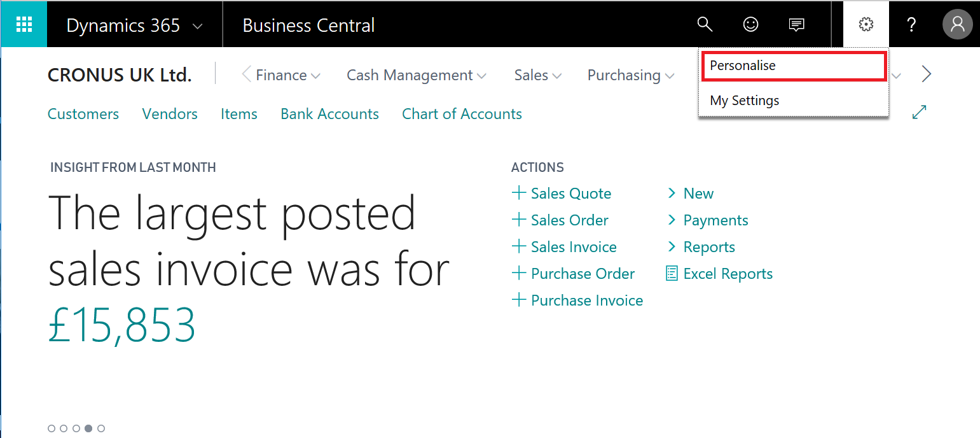The image size is (980, 438).
Task: Click the search magnifier icon
Action: click(x=704, y=24)
